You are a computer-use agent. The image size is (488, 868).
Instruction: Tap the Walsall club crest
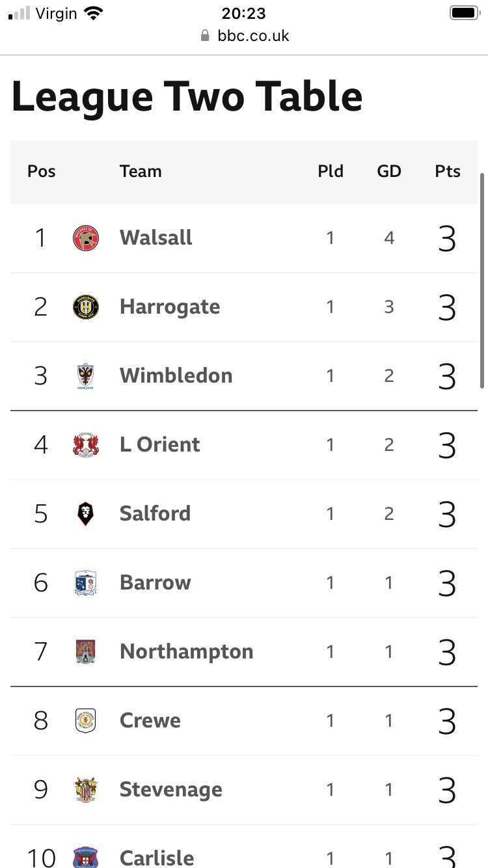click(86, 238)
